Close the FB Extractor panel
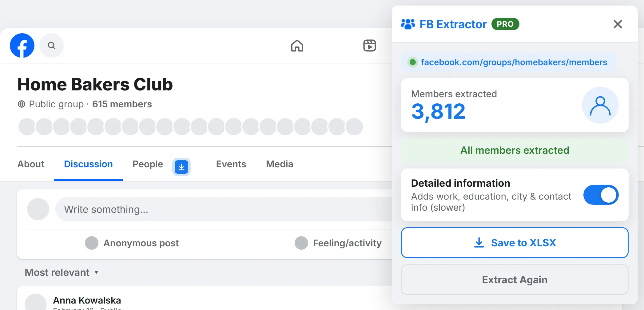Viewport: 644px width, 310px height. [618, 24]
